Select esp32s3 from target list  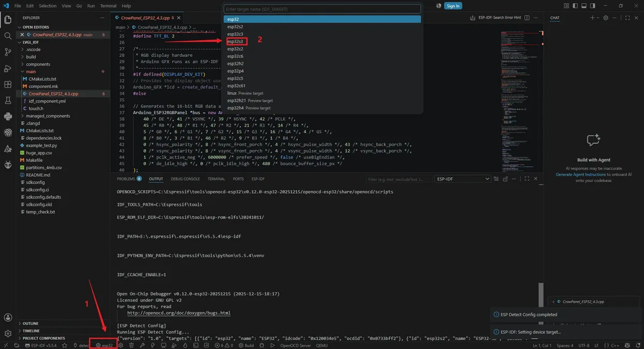(322, 41)
